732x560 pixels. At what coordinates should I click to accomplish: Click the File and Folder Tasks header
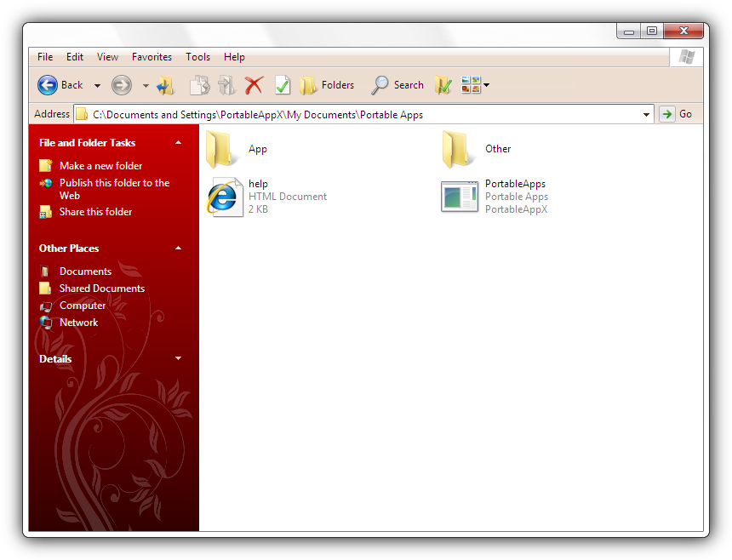(88, 143)
